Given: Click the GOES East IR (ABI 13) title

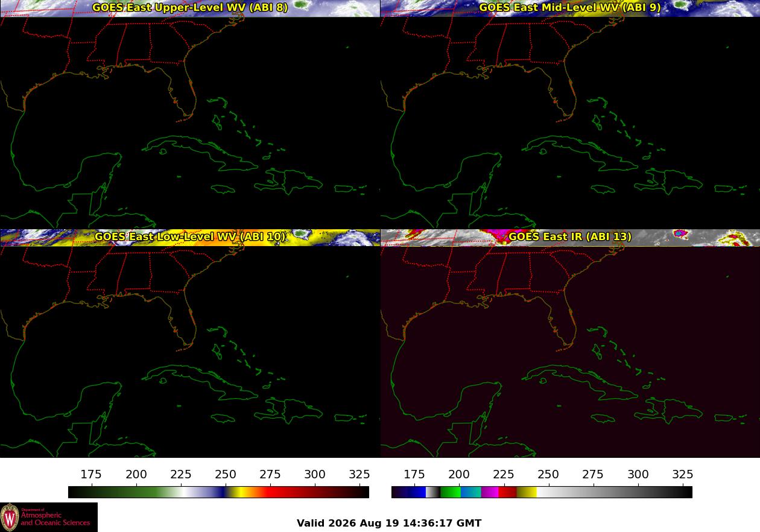Looking at the screenshot, I should coord(570,237).
